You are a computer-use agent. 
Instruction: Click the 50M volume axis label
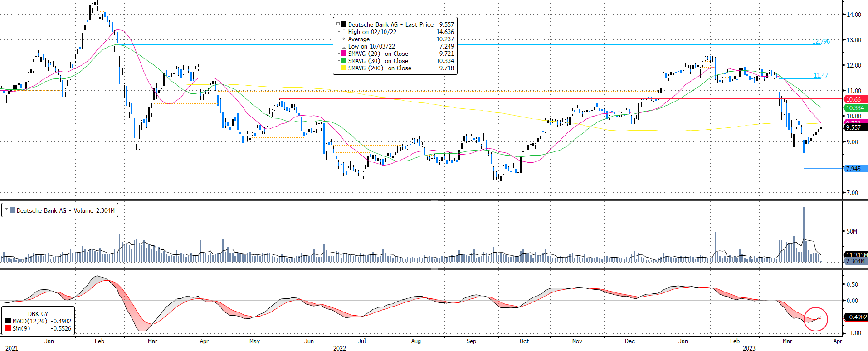tap(852, 231)
